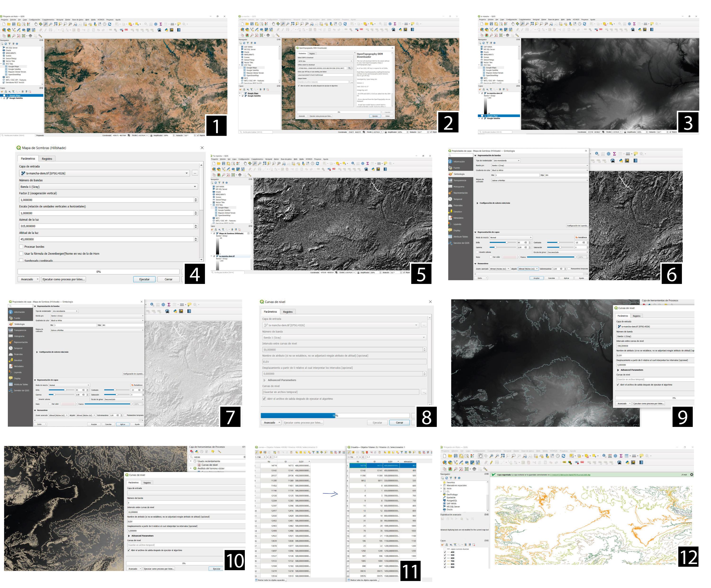
Task: Click the Zoom In magnifier in screenshot 1 toolbar
Action: [46, 24]
